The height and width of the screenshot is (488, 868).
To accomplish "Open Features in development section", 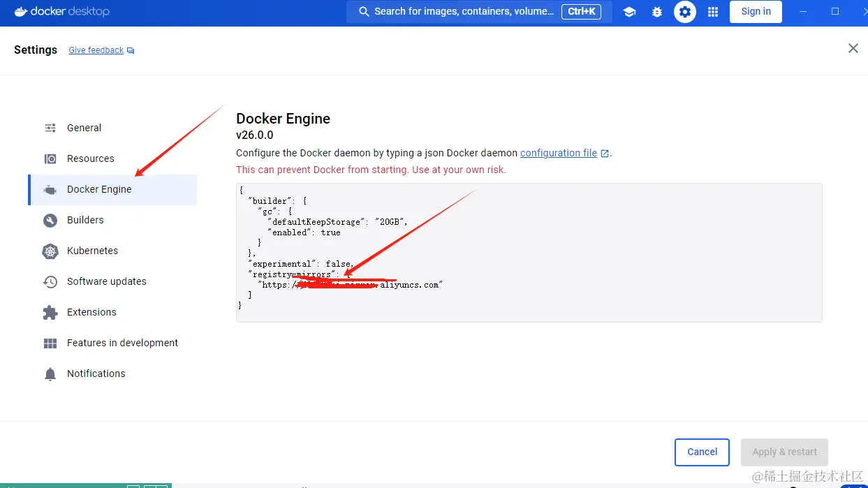I will [112, 343].
